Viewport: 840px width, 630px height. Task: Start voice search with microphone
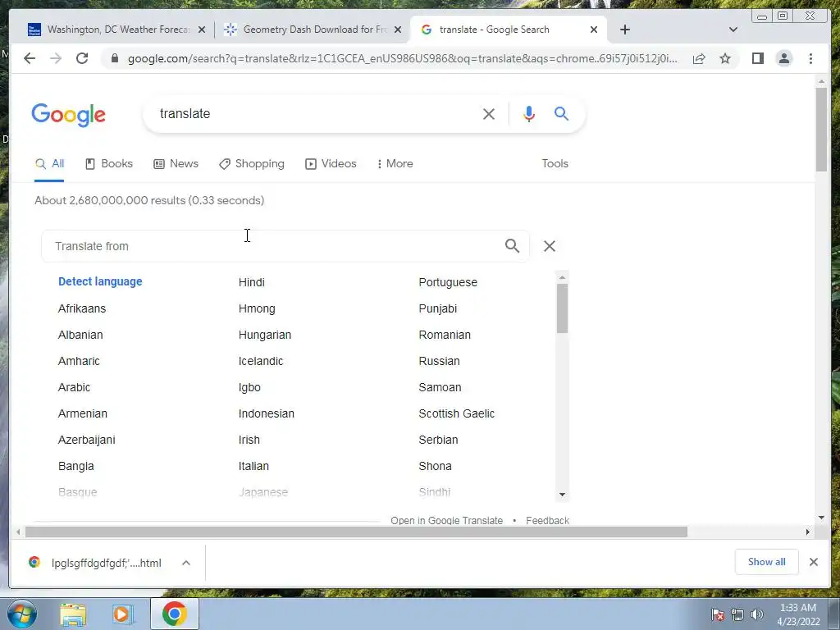click(529, 113)
